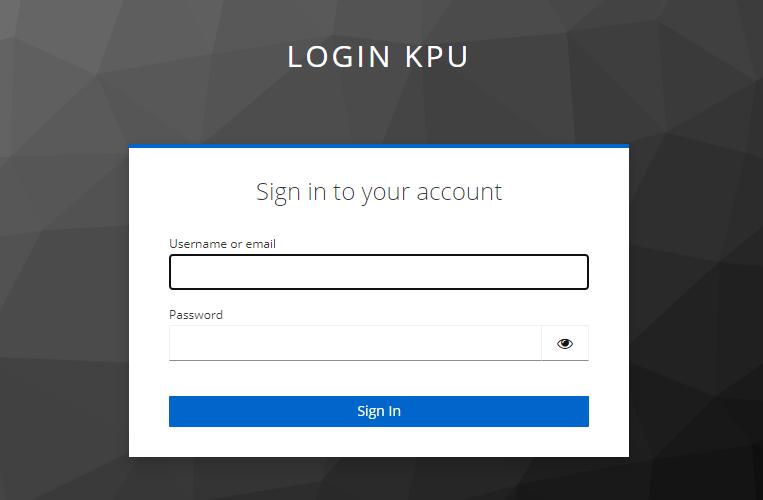Click the "Username or email" label text
The height and width of the screenshot is (500, 763).
[222, 244]
